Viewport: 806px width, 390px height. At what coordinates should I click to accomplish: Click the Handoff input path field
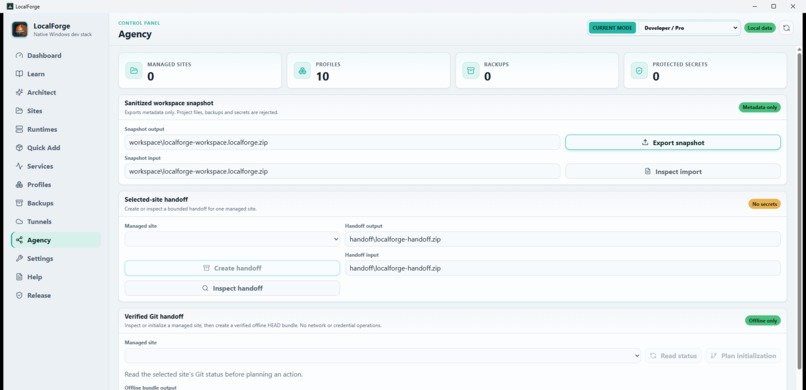[562, 268]
